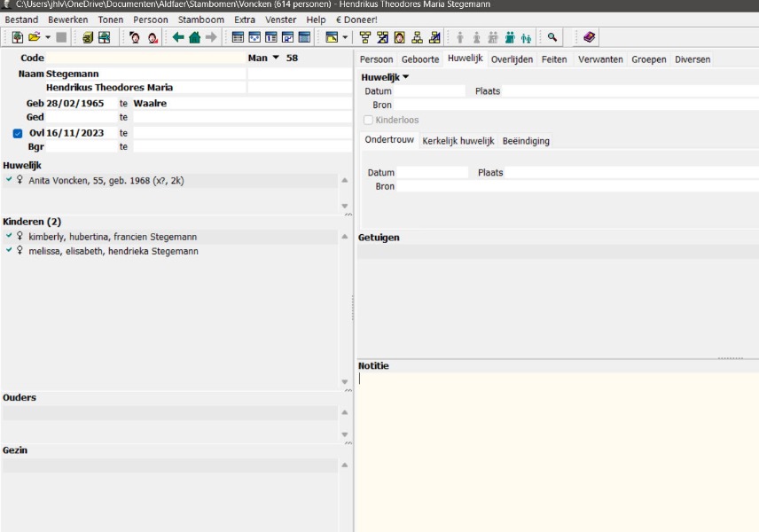Select spouse Anita Voncken entry
Screen dimensions: 759x532
[x=106, y=180]
